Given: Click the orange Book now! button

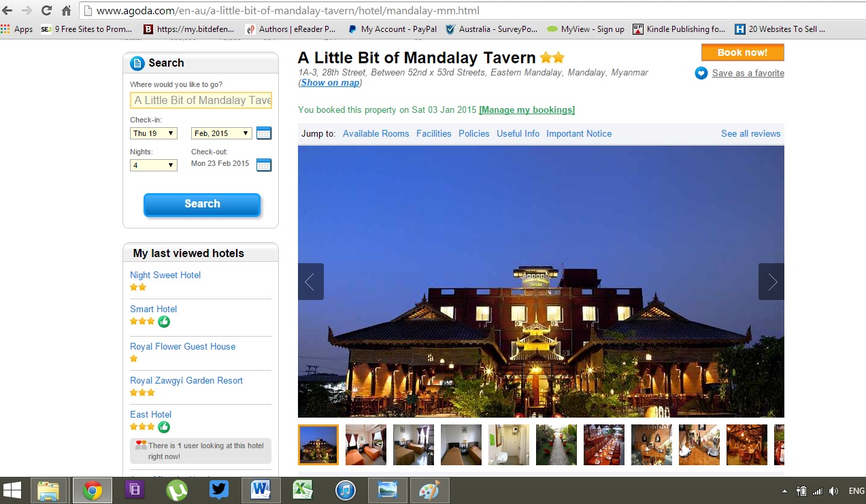Looking at the screenshot, I should pyautogui.click(x=742, y=52).
